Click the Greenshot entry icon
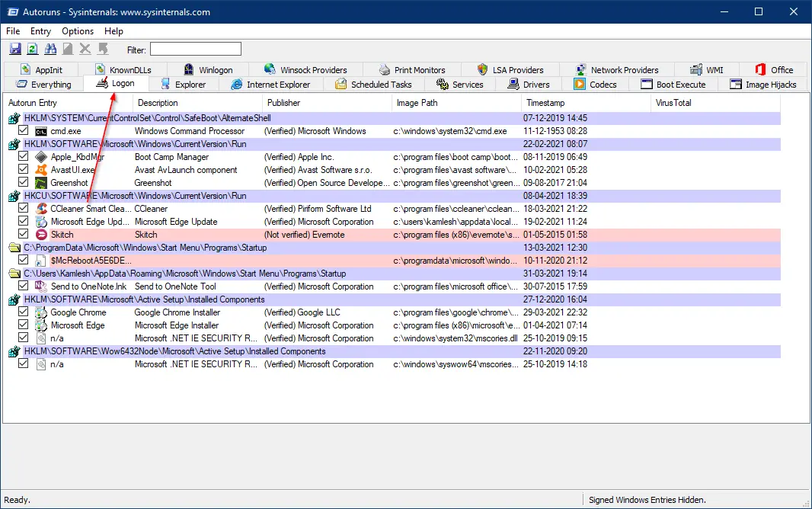The height and width of the screenshot is (509, 812). click(x=41, y=183)
